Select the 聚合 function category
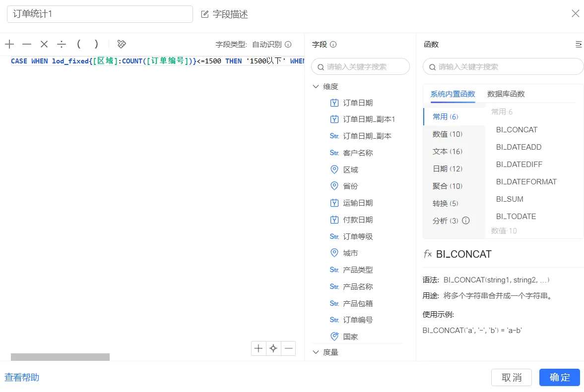The height and width of the screenshot is (392, 584). 447,186
